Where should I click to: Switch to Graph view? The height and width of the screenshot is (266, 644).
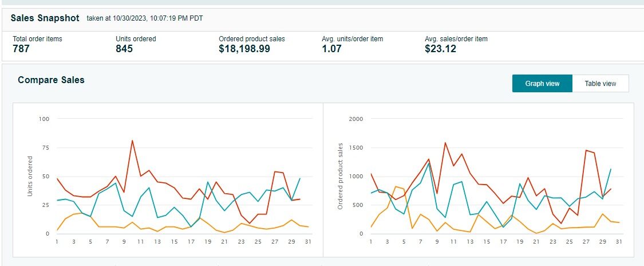point(542,84)
